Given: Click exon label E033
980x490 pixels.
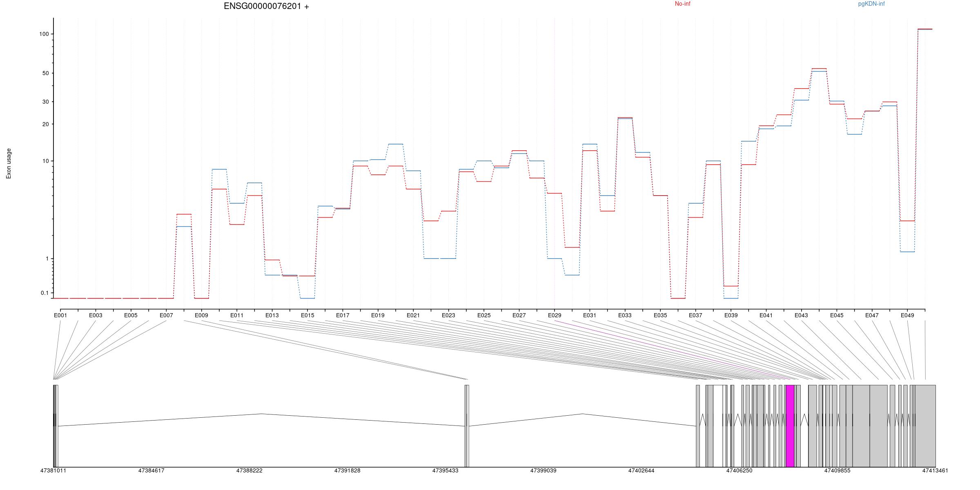Looking at the screenshot, I should 625,315.
